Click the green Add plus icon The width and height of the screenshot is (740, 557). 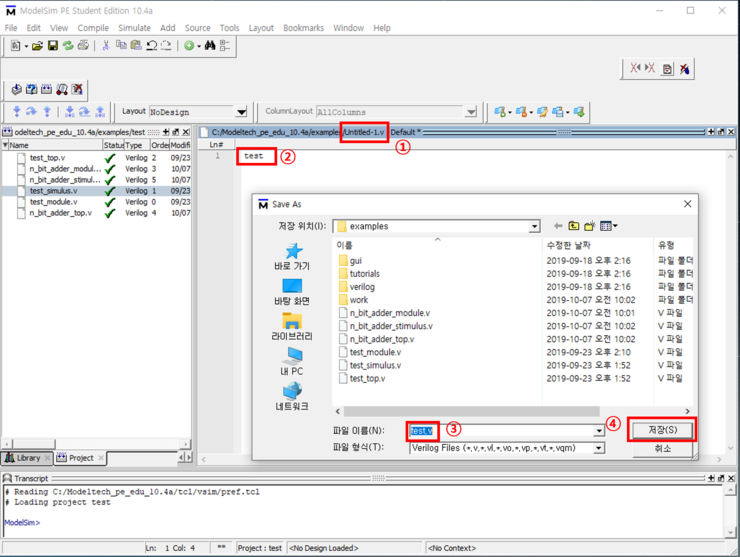coord(189,45)
